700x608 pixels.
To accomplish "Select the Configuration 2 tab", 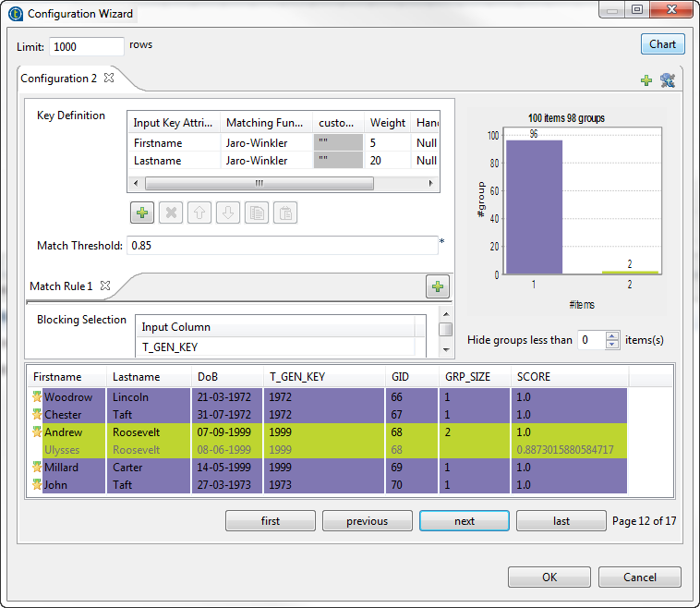I will click(x=58, y=79).
